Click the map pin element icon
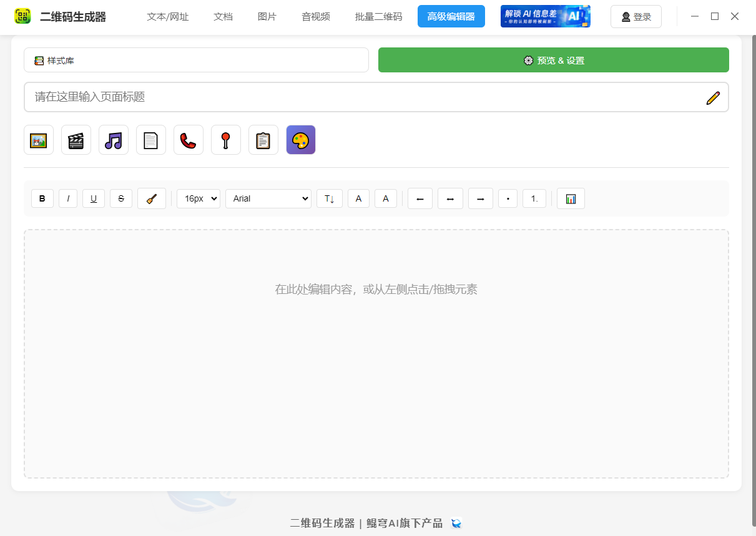The height and width of the screenshot is (536, 756). (x=226, y=140)
